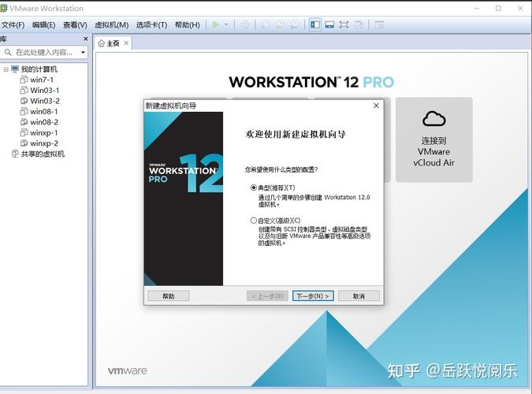This screenshot has height=394, width=532.
Task: Click the take snapshot toolbar icon
Action: click(x=266, y=24)
